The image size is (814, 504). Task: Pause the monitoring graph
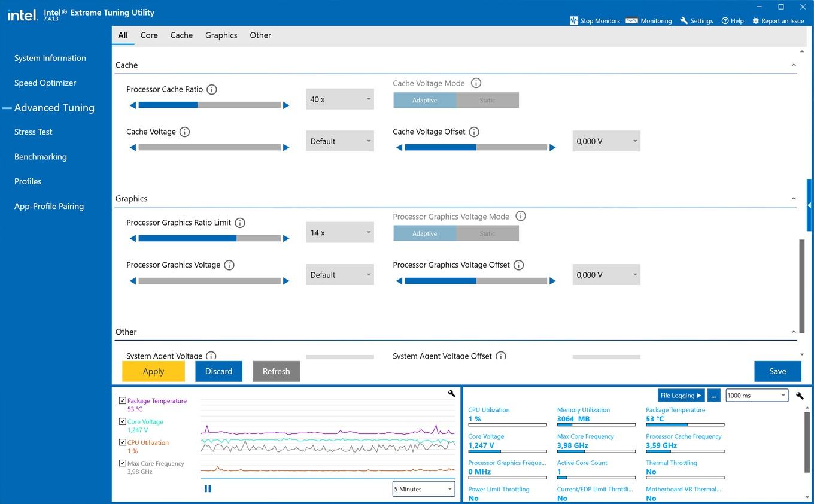[208, 488]
